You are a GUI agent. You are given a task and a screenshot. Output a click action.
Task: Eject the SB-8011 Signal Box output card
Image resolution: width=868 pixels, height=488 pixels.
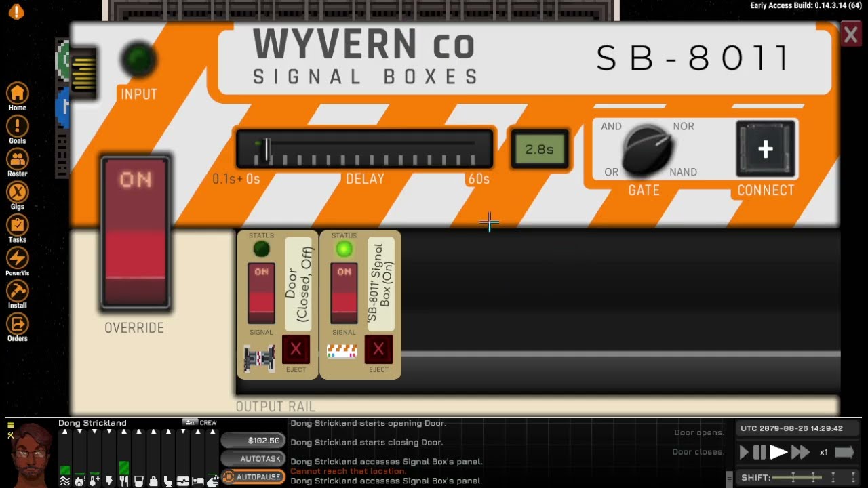[x=378, y=350]
